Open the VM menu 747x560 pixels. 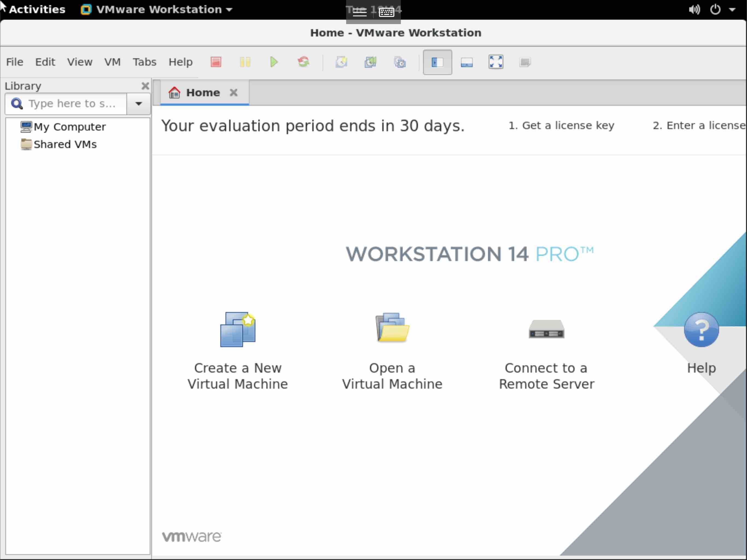(112, 62)
